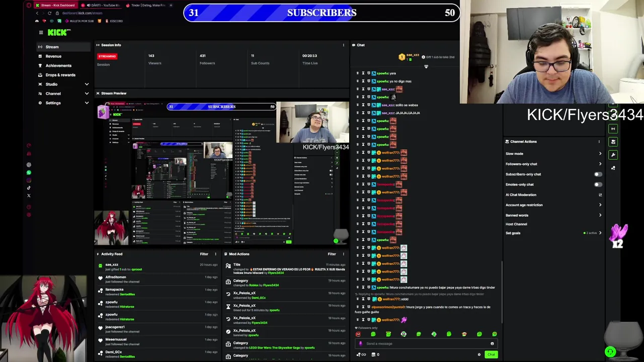Open the DISCORD bookmark
Viewport: 644px width, 362px height.
113,21
